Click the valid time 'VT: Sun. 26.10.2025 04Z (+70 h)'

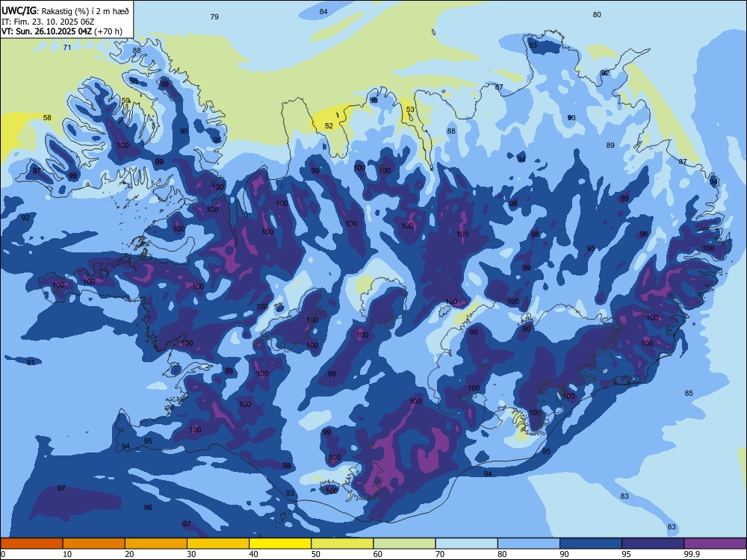click(x=62, y=31)
